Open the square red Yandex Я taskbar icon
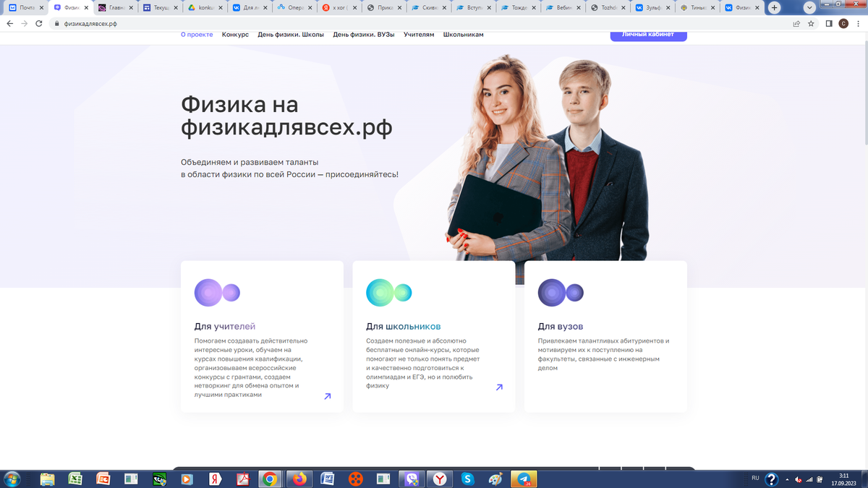This screenshot has height=488, width=868. coord(215,479)
